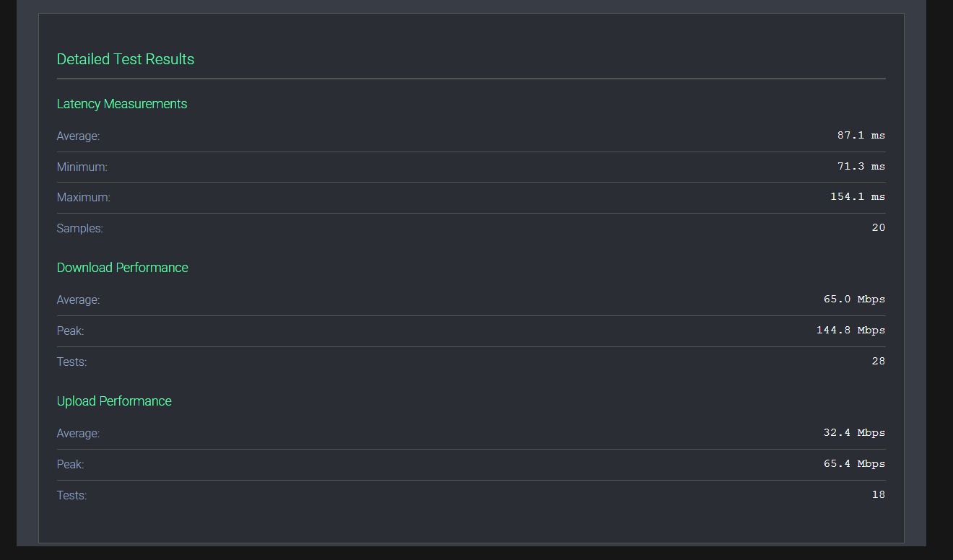Click the download tests count 28
Viewport: 953px width, 560px height.
pos(879,362)
